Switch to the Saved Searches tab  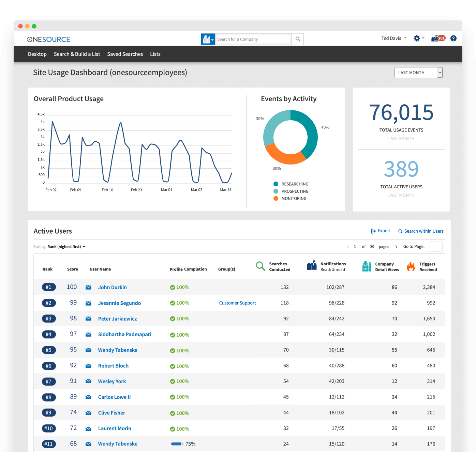(125, 54)
